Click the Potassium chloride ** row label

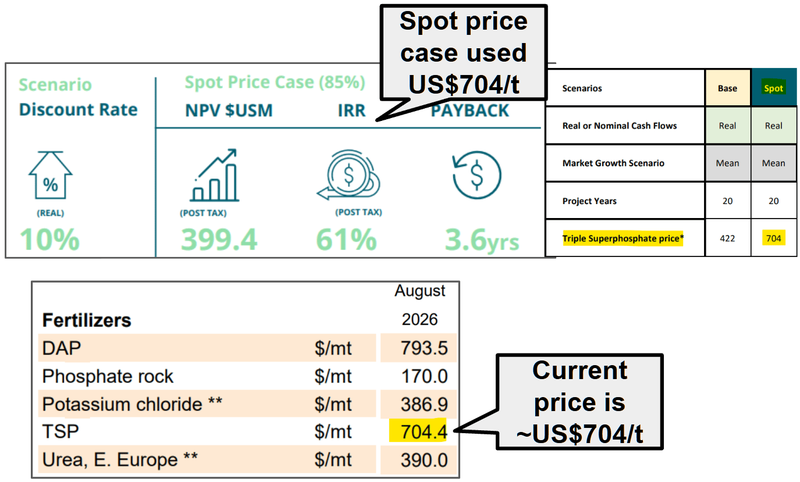click(x=132, y=404)
